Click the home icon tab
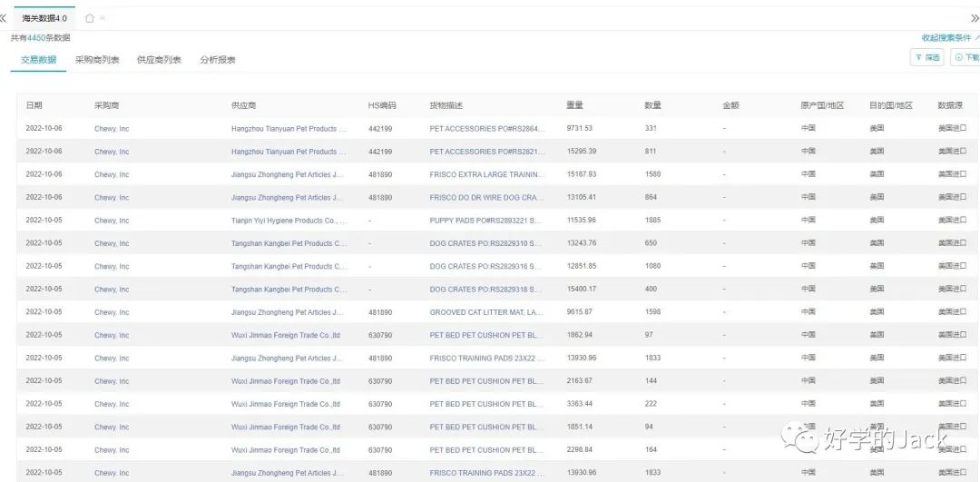Viewport: 980px width, 482px height. (x=89, y=18)
